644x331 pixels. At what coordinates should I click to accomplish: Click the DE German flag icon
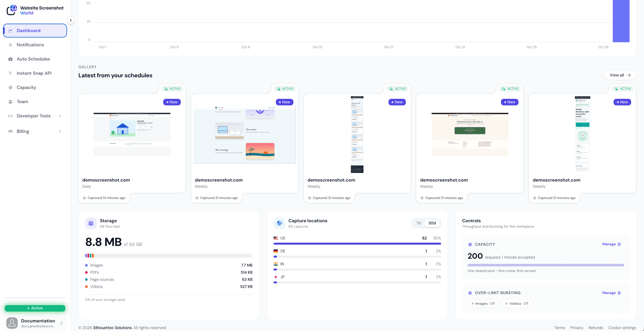click(275, 251)
